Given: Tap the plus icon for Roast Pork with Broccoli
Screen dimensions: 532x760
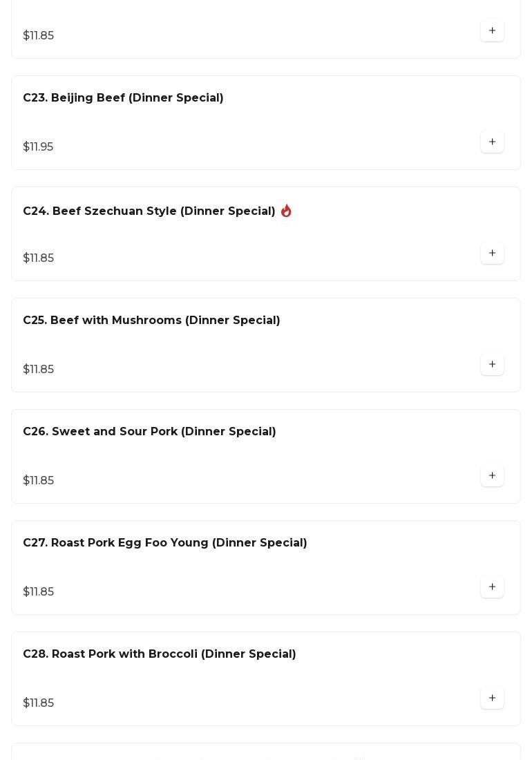Looking at the screenshot, I should pos(492,699).
